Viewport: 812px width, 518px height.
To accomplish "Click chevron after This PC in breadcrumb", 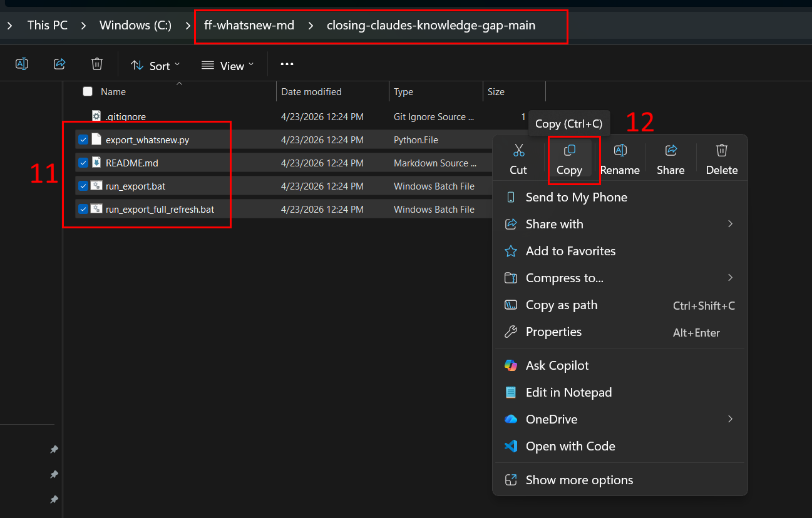I will (82, 26).
